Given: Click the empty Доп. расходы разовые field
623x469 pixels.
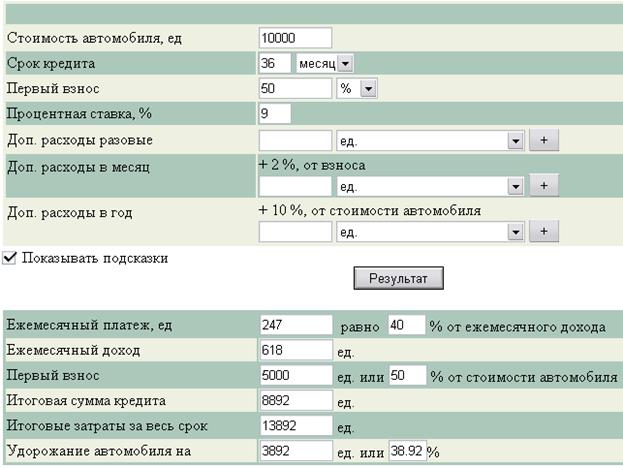Looking at the screenshot, I should coord(294,141).
